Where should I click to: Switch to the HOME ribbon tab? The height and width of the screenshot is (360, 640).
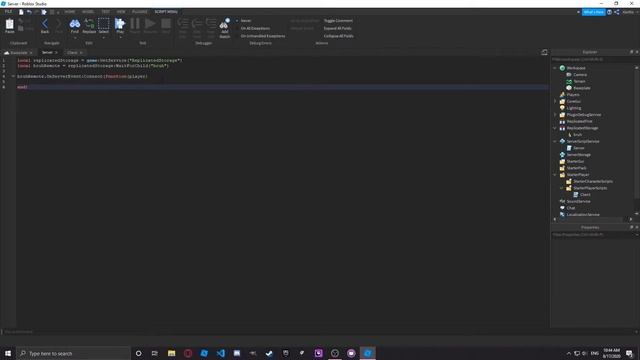(x=70, y=12)
